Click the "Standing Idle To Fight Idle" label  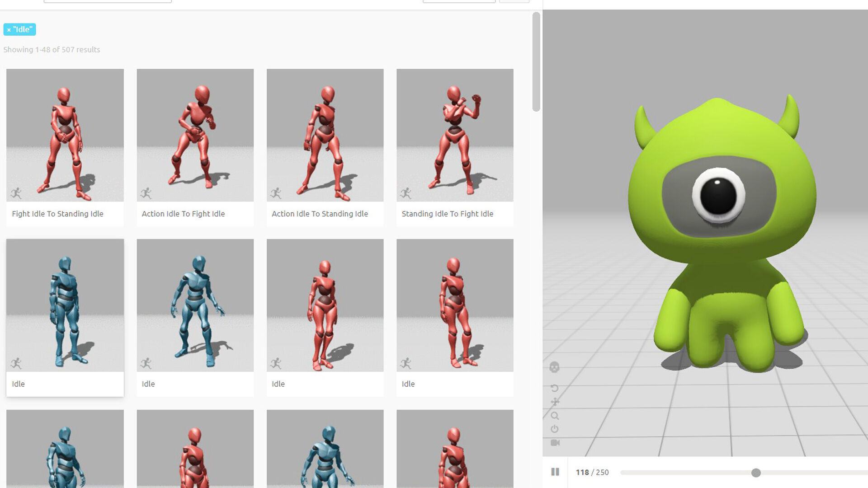pos(447,214)
